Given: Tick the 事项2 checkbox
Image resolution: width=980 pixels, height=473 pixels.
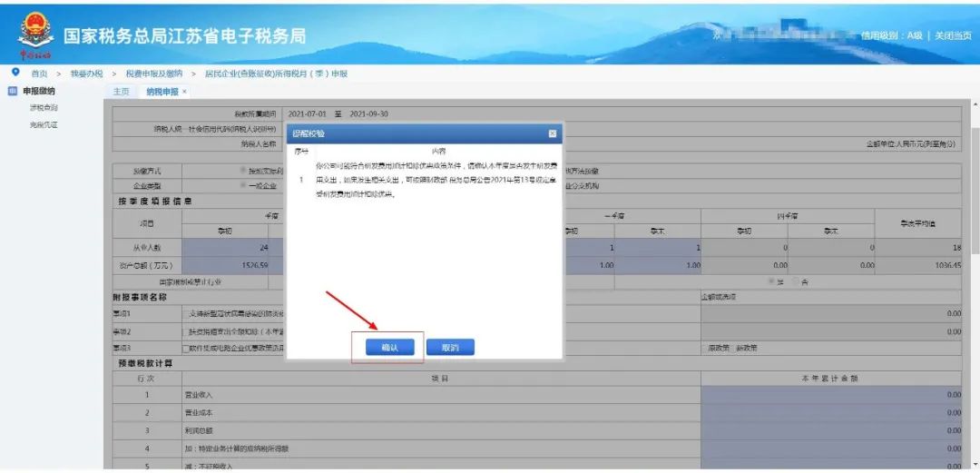Looking at the screenshot, I should click(186, 331).
